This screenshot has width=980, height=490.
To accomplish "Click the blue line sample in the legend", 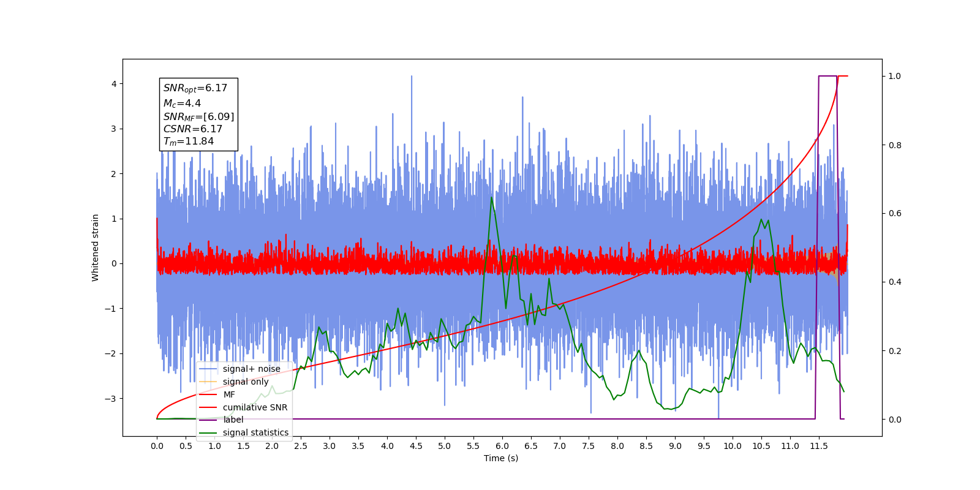I will pos(208,369).
